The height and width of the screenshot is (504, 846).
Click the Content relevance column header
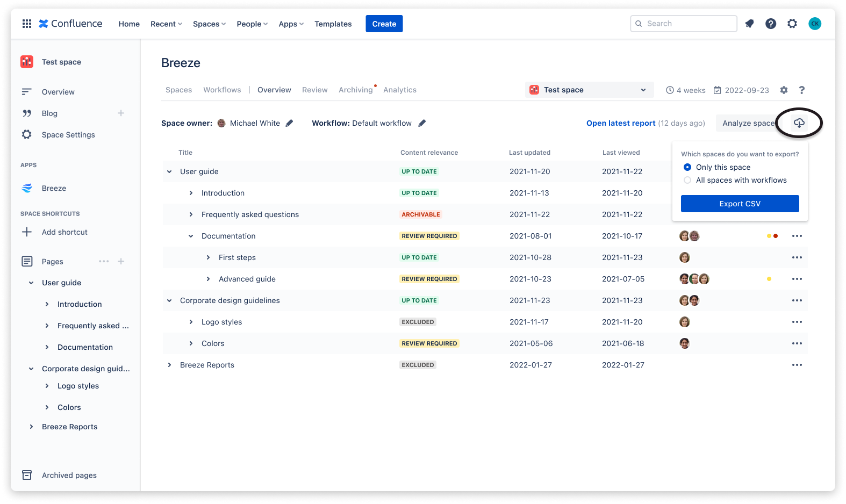(x=429, y=153)
